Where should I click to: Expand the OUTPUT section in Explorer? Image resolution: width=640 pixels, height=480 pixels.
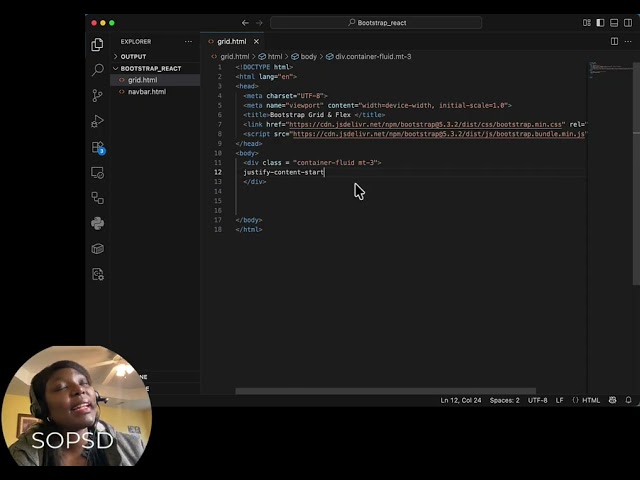coord(155,56)
